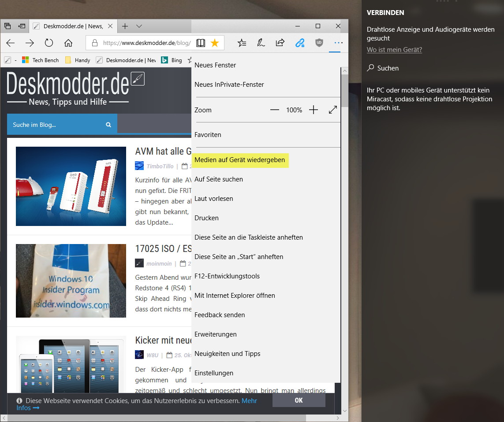This screenshot has height=422, width=504.
Task: Click the yellow Favorites star
Action: coord(215,43)
